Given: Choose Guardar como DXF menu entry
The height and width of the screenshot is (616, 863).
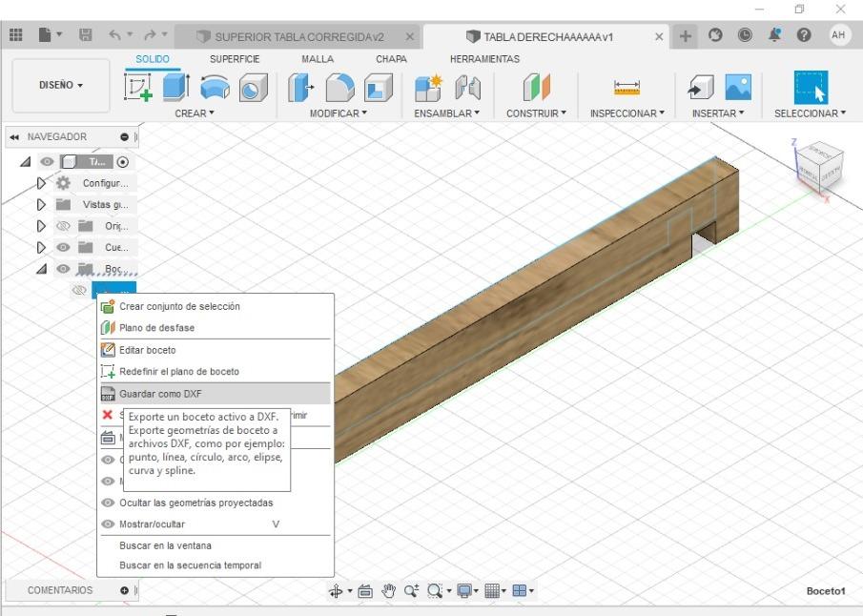Looking at the screenshot, I should point(216,394).
